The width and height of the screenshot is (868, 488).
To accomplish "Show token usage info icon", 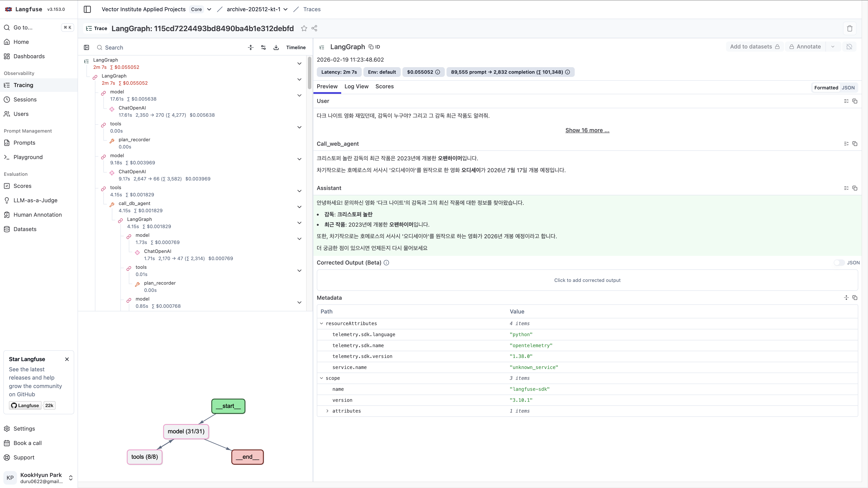I will pyautogui.click(x=568, y=72).
